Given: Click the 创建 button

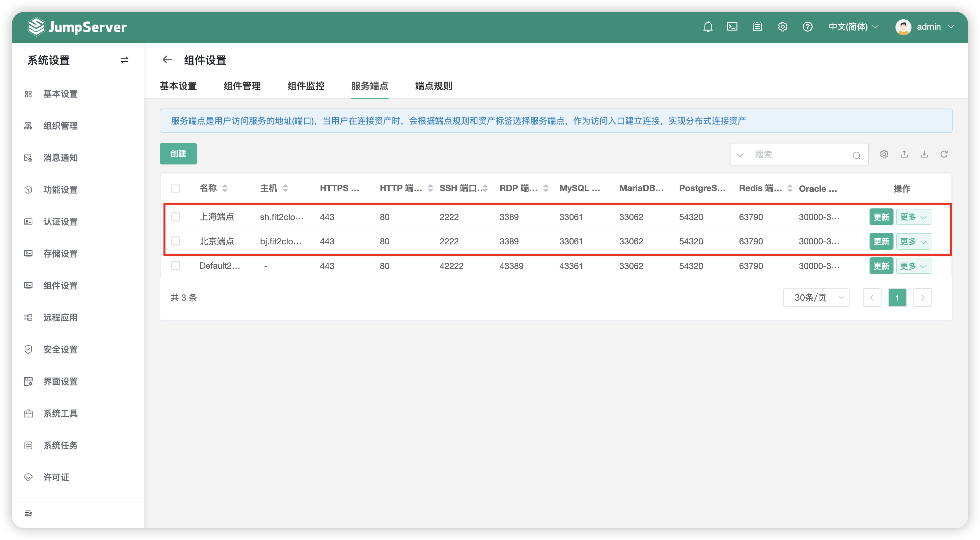Looking at the screenshot, I should click(178, 154).
